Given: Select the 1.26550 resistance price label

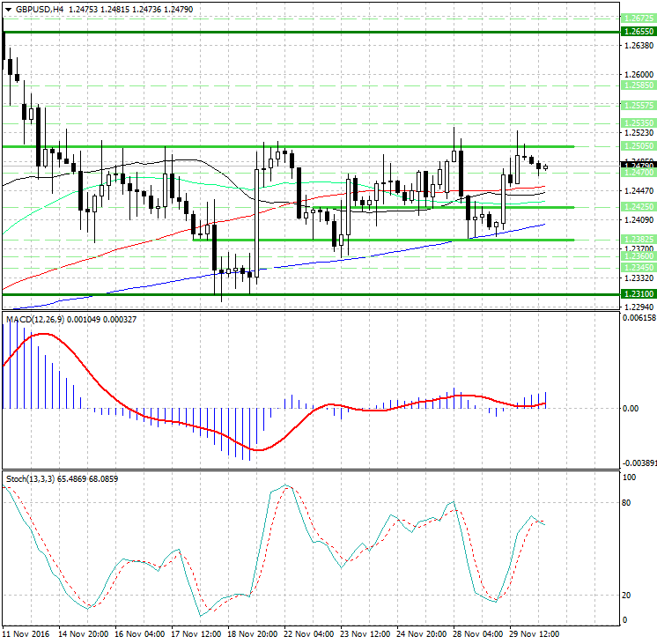Looking at the screenshot, I should pos(639,31).
